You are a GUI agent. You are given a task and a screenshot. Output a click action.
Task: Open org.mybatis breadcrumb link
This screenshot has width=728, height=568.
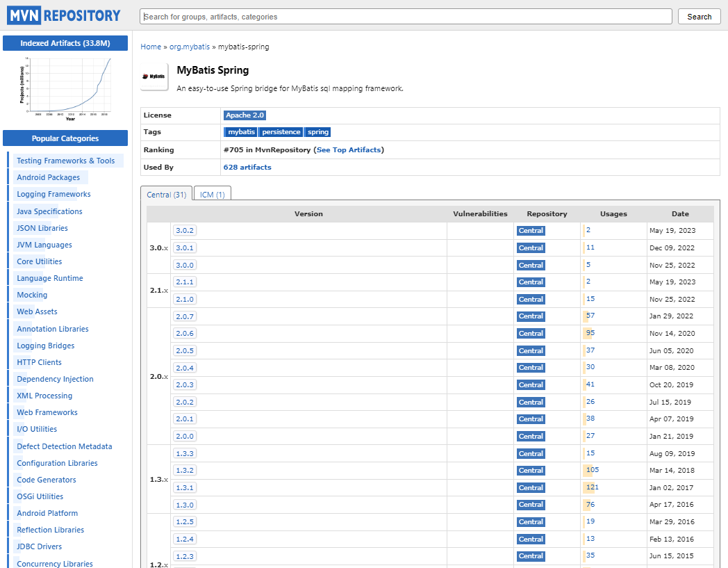(x=190, y=47)
